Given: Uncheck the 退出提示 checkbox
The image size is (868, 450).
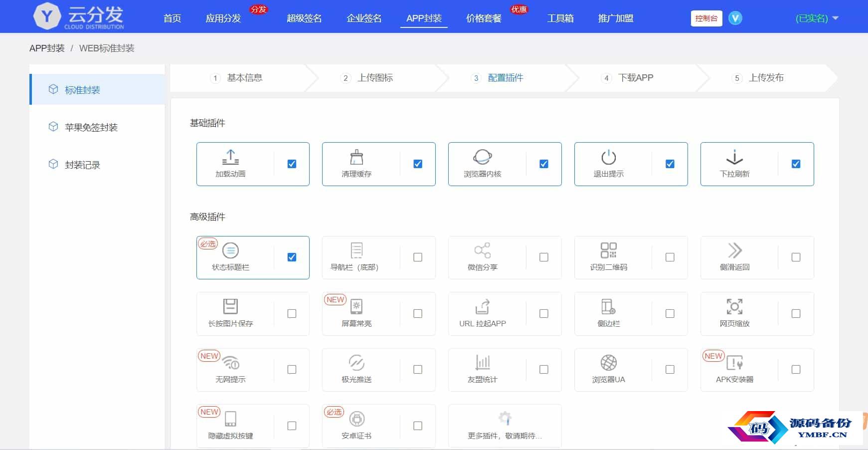Looking at the screenshot, I should pos(670,164).
